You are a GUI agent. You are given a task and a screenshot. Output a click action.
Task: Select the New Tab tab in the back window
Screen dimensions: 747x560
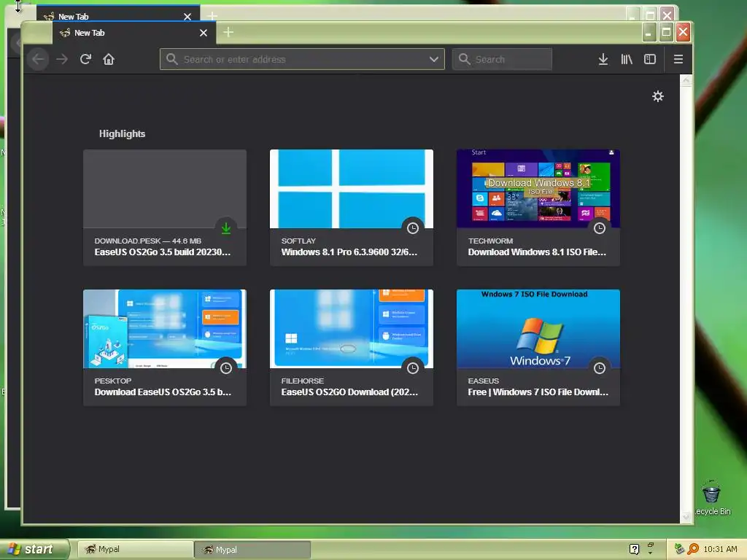click(x=118, y=15)
